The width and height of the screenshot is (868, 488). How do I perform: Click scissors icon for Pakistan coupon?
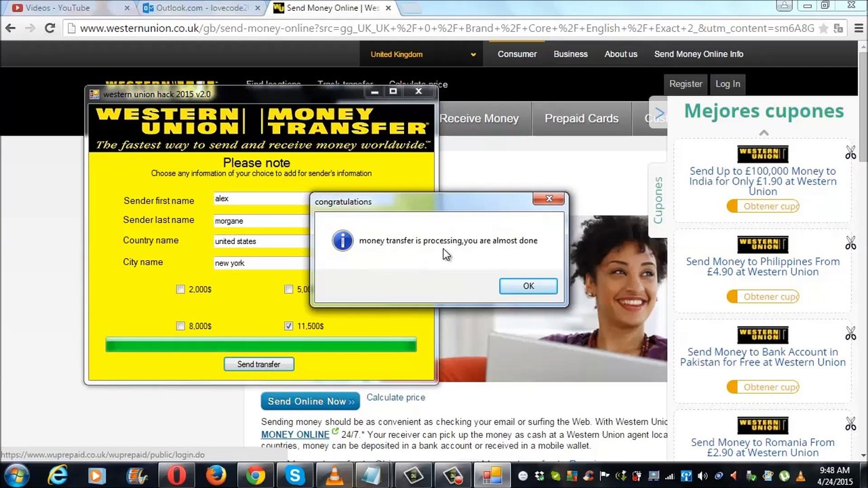point(850,333)
